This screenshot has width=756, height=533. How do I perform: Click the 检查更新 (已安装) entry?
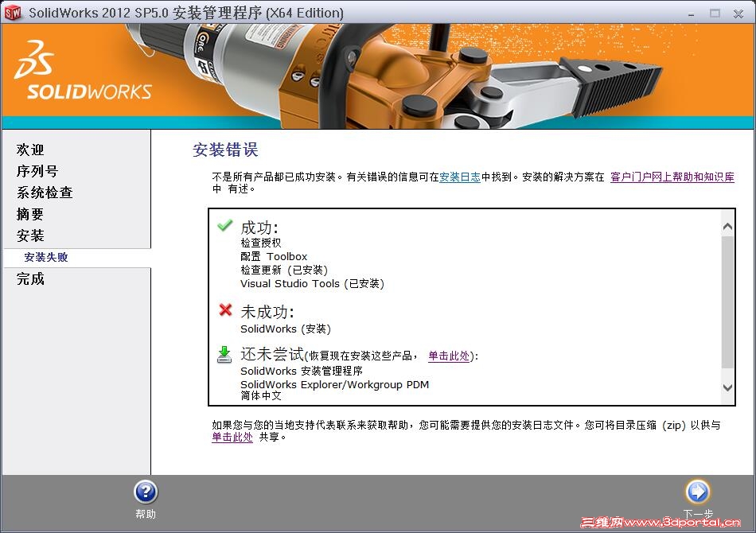(x=284, y=270)
